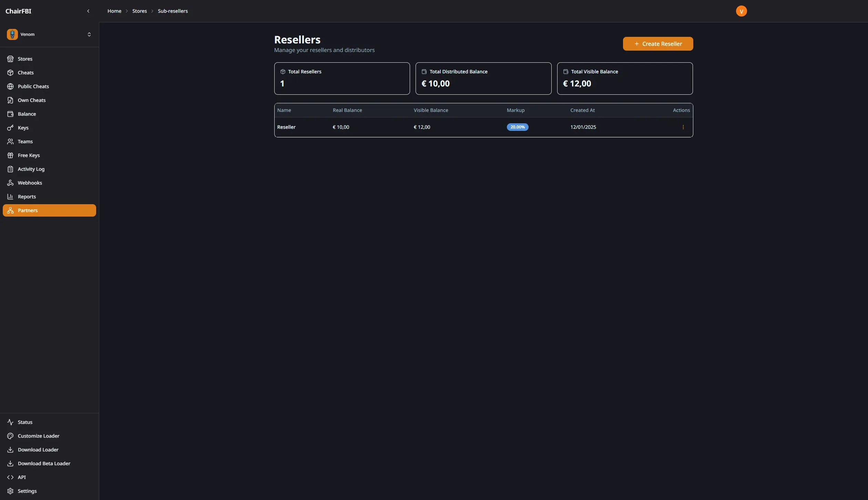The image size is (868, 500).
Task: Click the Create Reseller button
Action: pos(657,43)
